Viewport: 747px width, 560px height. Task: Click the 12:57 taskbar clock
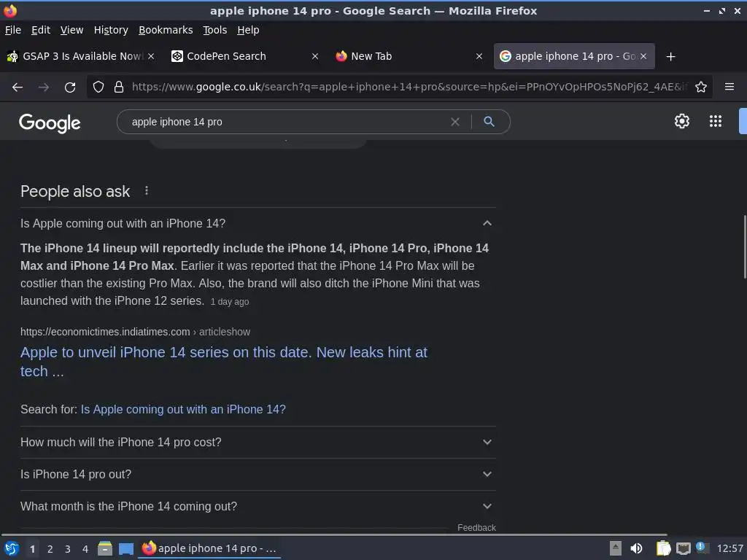729,548
